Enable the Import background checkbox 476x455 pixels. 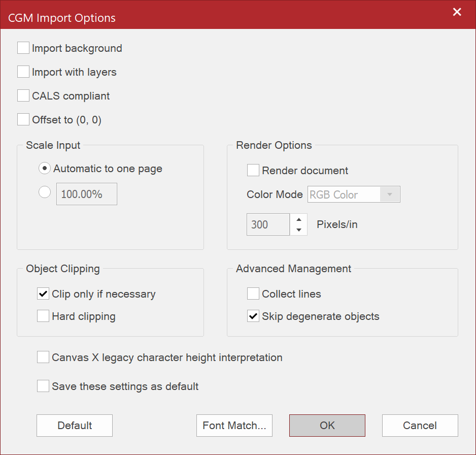point(23,48)
